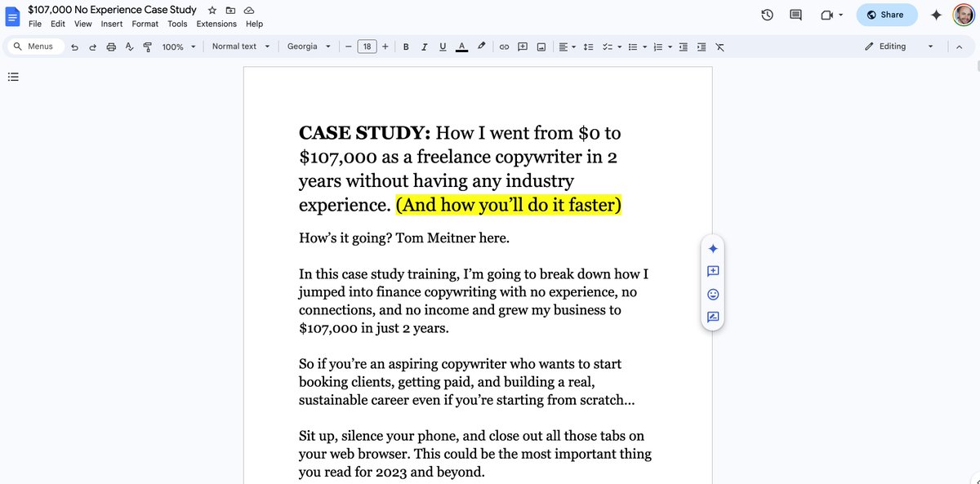
Task: Activate the paint format tool
Action: (148, 47)
